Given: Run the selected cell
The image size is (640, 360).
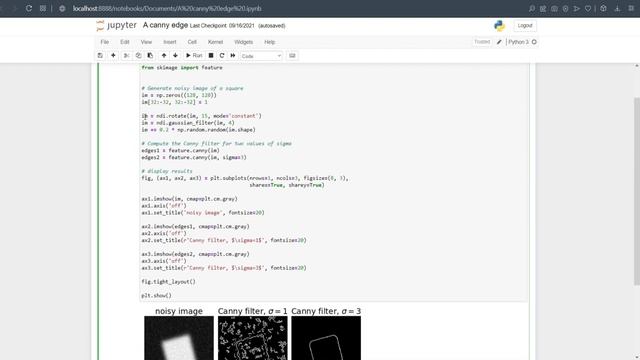Looking at the screenshot, I should (x=194, y=56).
